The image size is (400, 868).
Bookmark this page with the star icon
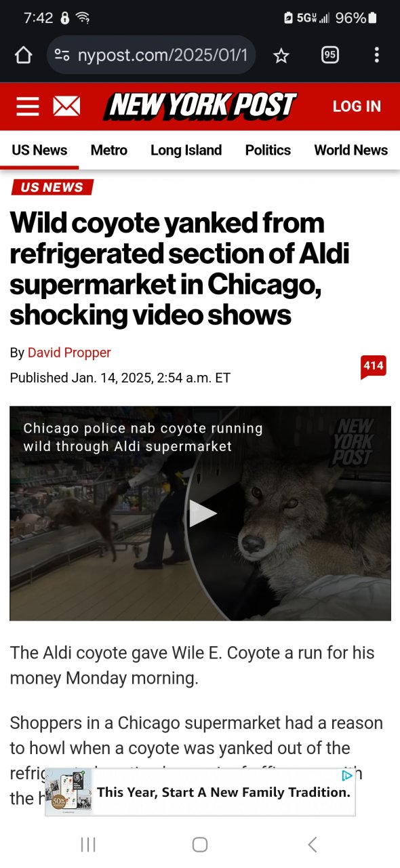click(281, 56)
